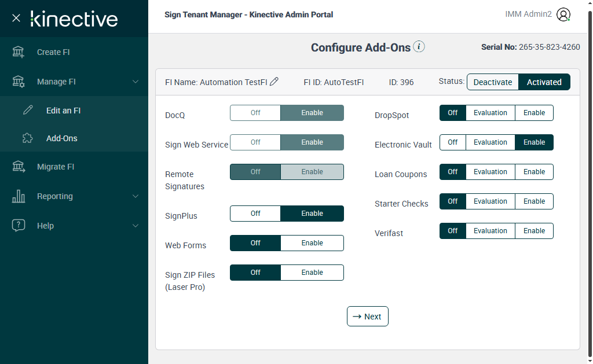Set Loan Coupons to Evaluation

(490, 172)
